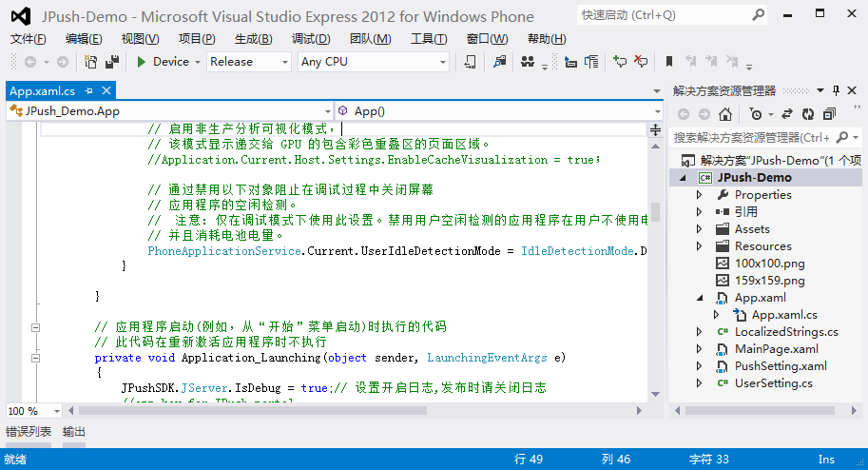The image size is (868, 470).
Task: Open the Device target dropdown arrow
Action: [x=197, y=62]
